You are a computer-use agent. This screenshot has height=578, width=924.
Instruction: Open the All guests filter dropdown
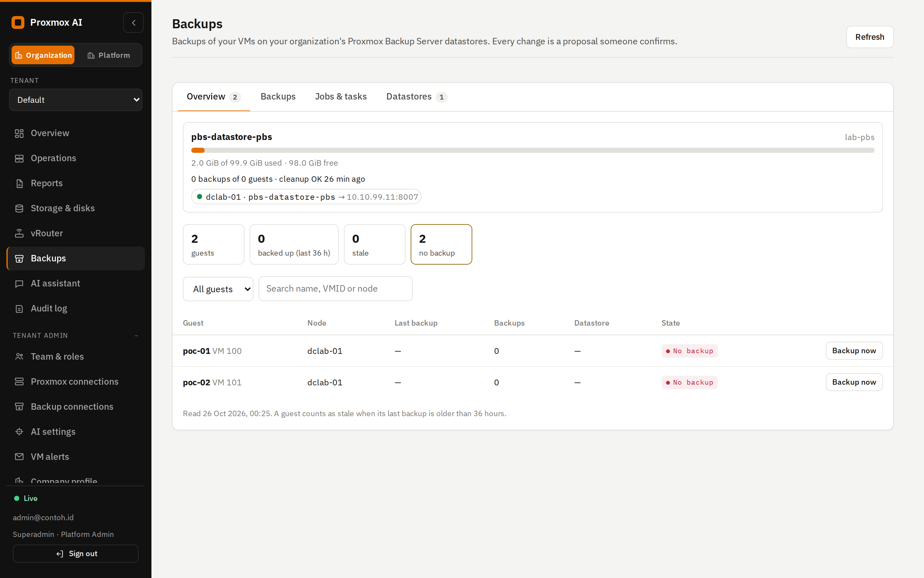pos(218,289)
